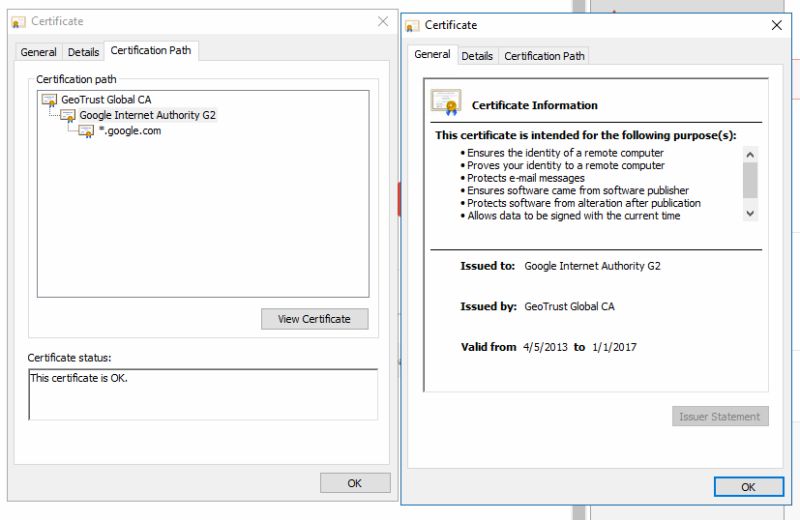This screenshot has height=520, width=800.
Task: Close the left Certificate window
Action: coord(383,21)
